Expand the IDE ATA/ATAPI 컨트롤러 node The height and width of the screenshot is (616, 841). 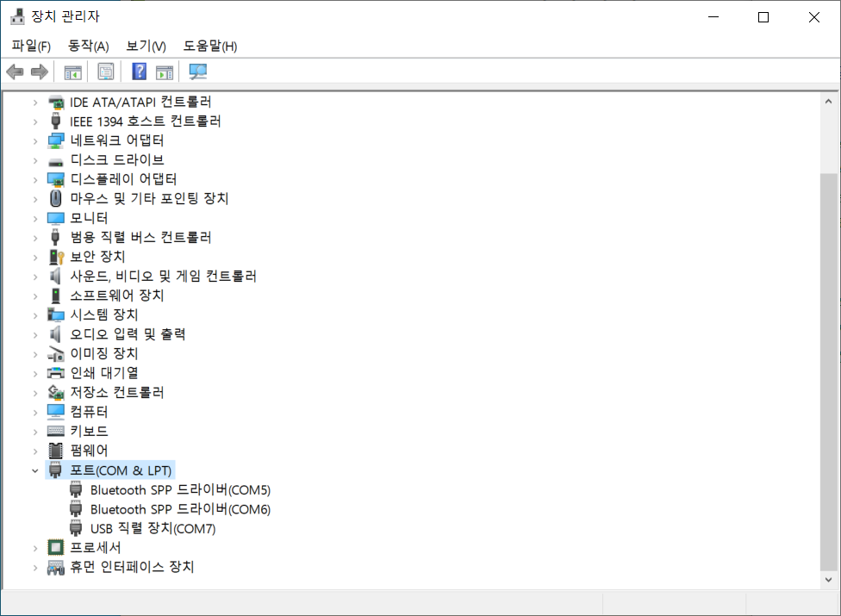(x=34, y=103)
